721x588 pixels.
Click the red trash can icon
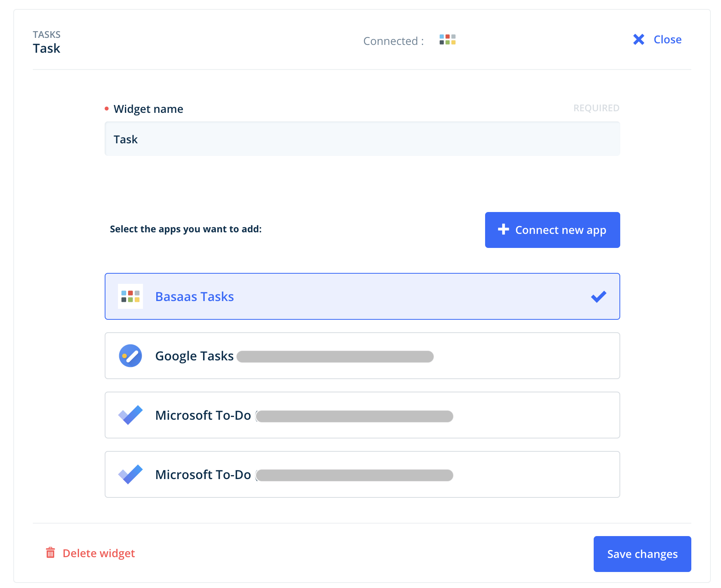coord(50,552)
